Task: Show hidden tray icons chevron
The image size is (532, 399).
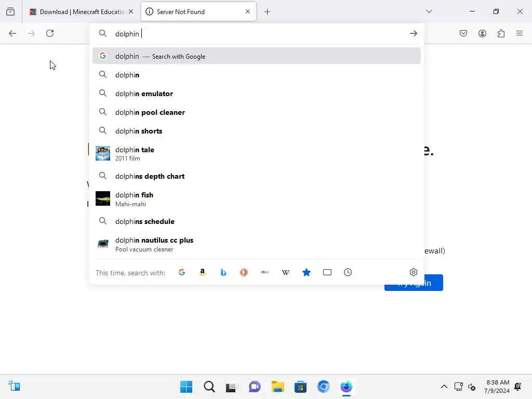Action: coord(444,387)
